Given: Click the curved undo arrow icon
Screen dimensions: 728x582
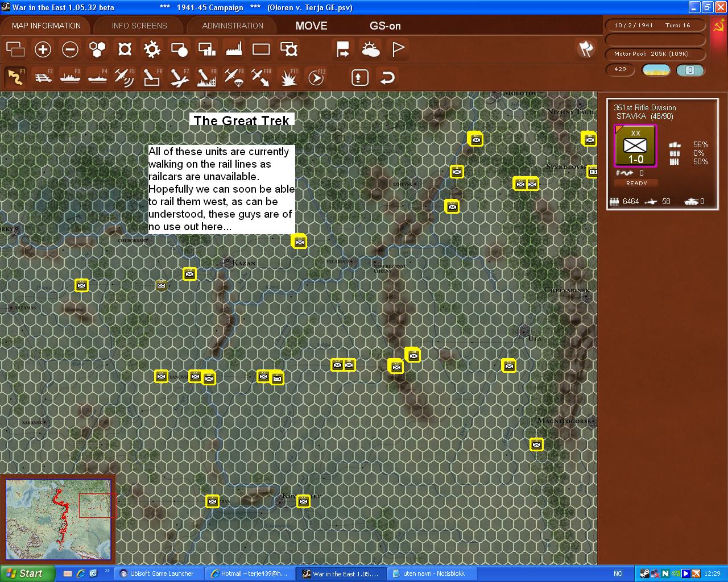Looking at the screenshot, I should pyautogui.click(x=387, y=77).
